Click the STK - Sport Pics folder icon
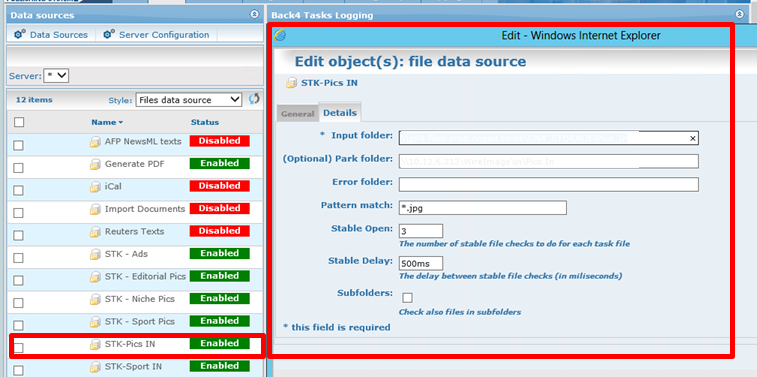757x377 pixels. pos(95,322)
